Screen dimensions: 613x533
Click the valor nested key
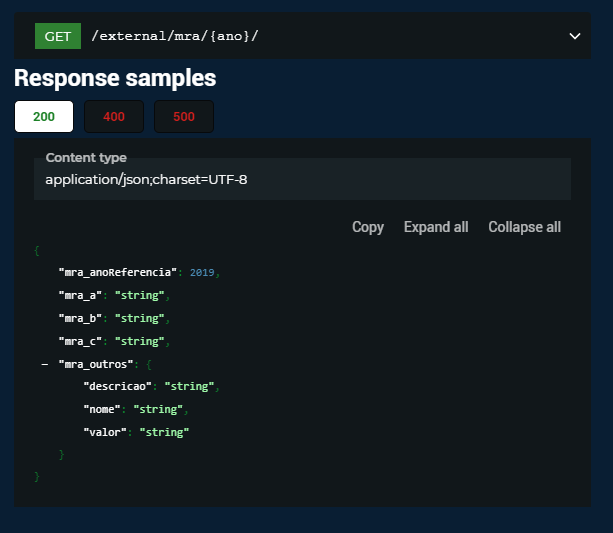click(107, 432)
